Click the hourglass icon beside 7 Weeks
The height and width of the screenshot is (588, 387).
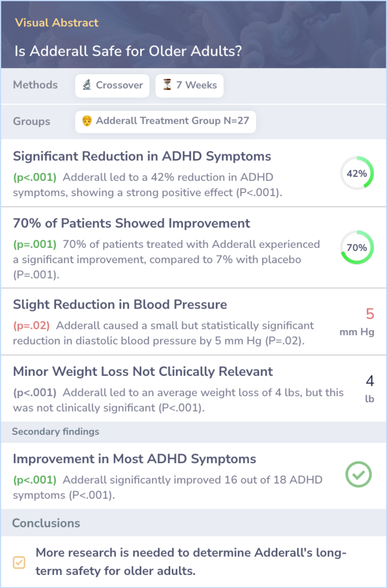167,85
